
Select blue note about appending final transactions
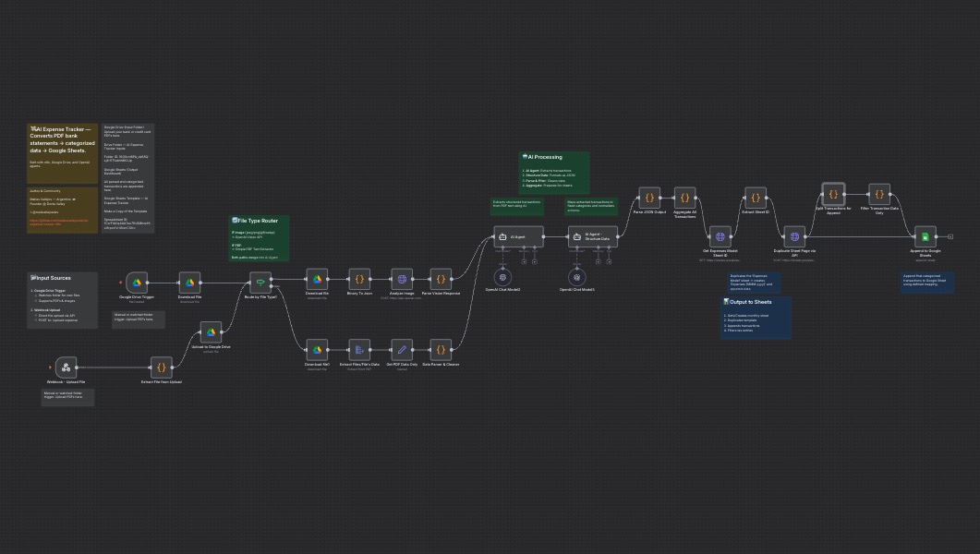click(926, 283)
